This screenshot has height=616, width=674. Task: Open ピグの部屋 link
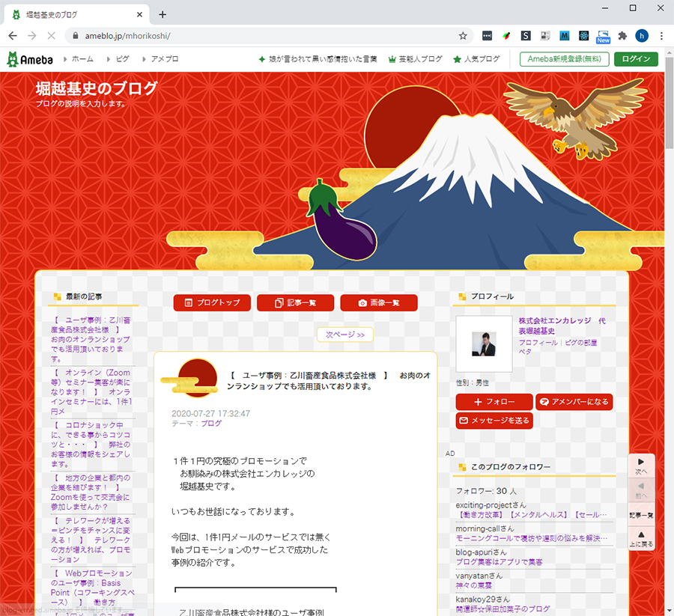click(580, 342)
